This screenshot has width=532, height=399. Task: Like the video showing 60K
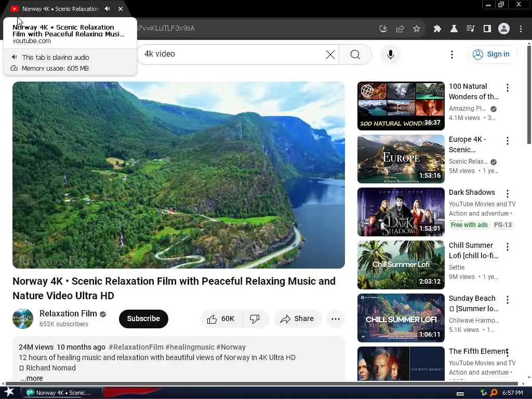pos(221,318)
